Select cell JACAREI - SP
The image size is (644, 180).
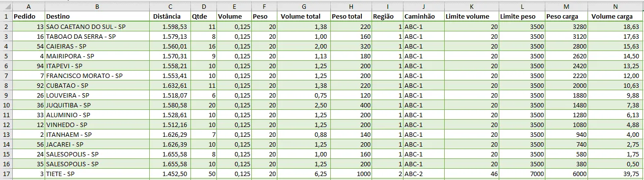98,144
